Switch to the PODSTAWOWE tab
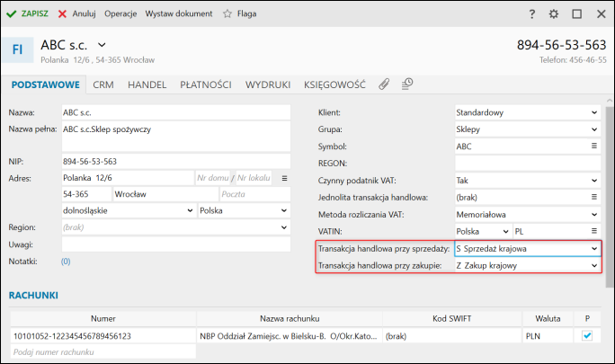 point(46,84)
